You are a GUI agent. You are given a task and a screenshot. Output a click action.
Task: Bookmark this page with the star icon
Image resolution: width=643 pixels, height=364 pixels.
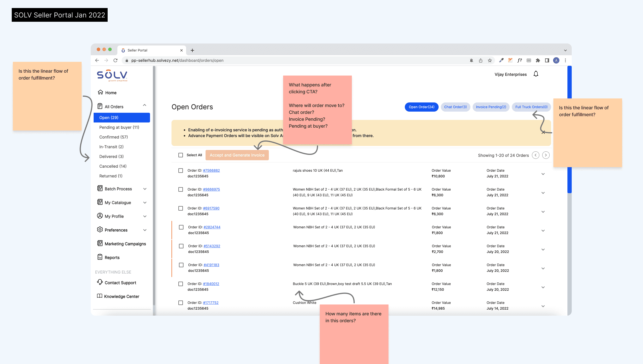click(x=490, y=60)
